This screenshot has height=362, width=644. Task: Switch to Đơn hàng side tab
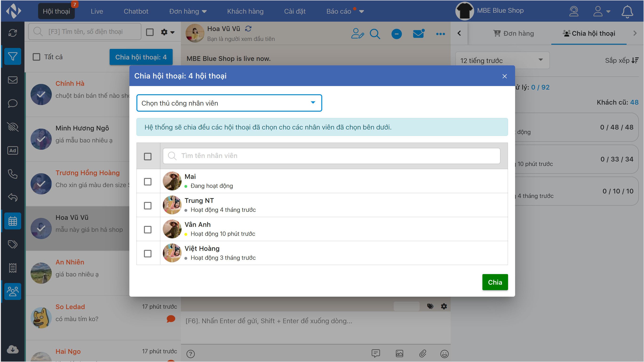click(x=513, y=33)
